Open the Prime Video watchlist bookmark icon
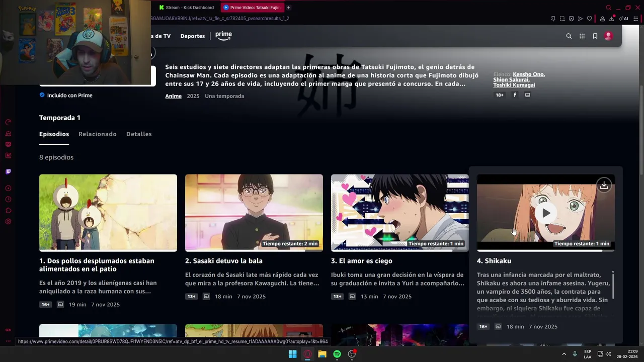Viewport: 644px width, 362px height. click(x=595, y=36)
